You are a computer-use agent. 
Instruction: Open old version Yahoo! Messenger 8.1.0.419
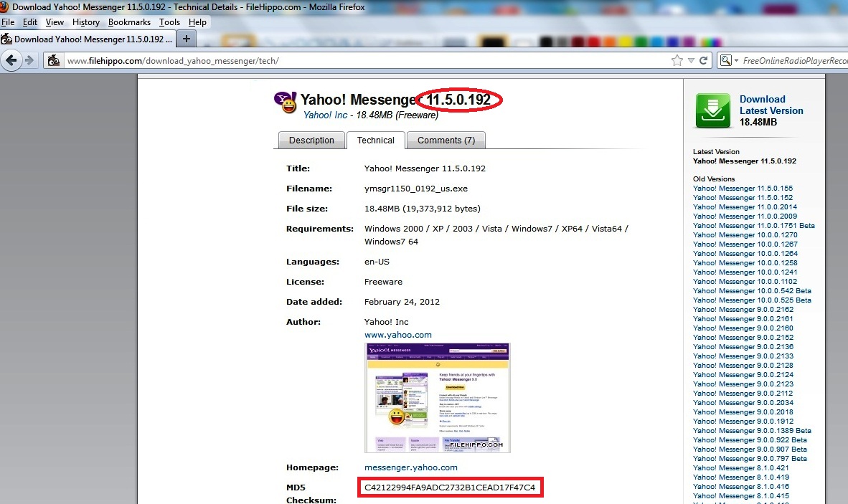(741, 477)
